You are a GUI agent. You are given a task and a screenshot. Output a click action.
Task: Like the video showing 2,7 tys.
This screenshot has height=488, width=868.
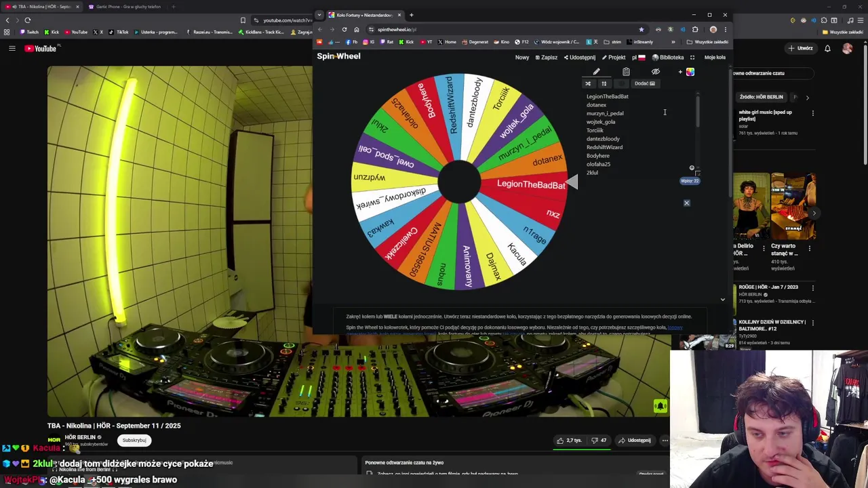(x=569, y=441)
